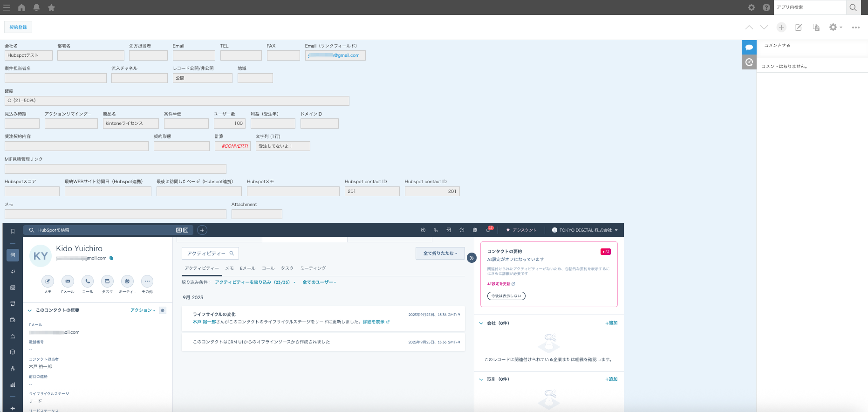
Task: Click 詳細を表示 link
Action: tap(376, 322)
